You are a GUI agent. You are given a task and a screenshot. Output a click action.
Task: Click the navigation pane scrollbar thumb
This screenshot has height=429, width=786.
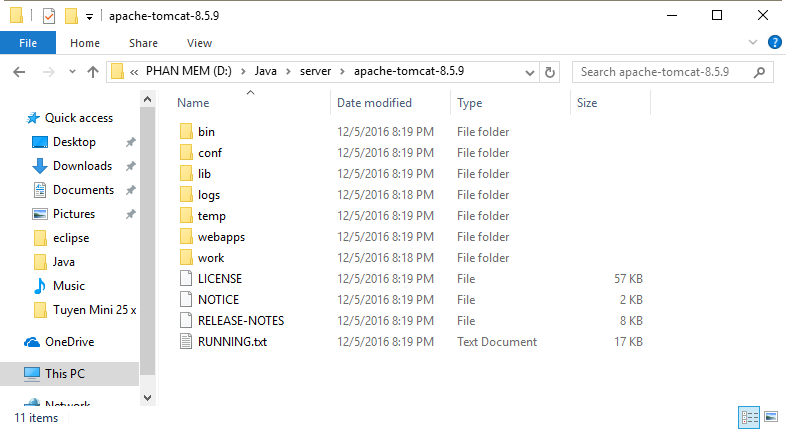coord(147,241)
